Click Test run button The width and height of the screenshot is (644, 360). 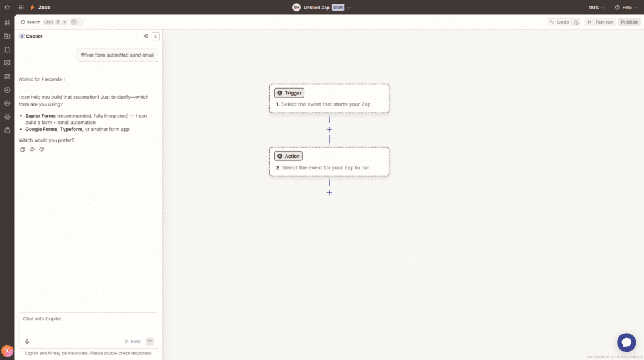click(x=601, y=22)
